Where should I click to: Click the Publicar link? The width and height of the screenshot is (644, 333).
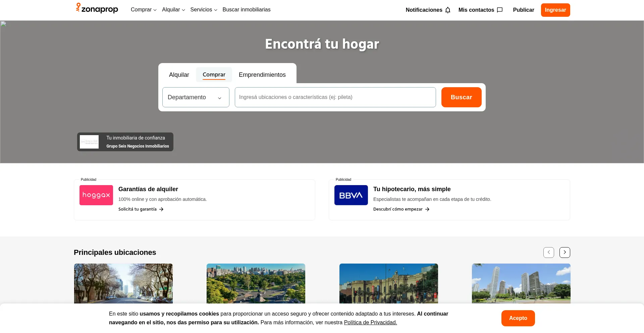tap(524, 10)
